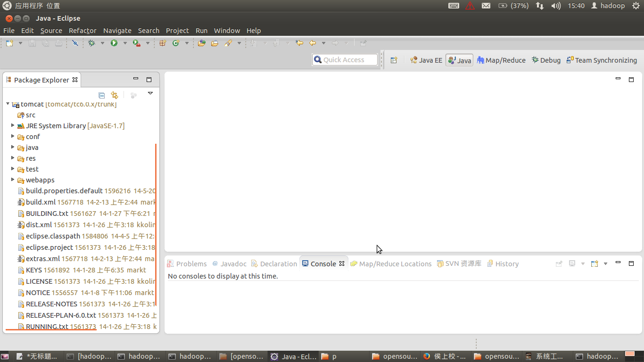Switch to the Declaration tab

(274, 264)
